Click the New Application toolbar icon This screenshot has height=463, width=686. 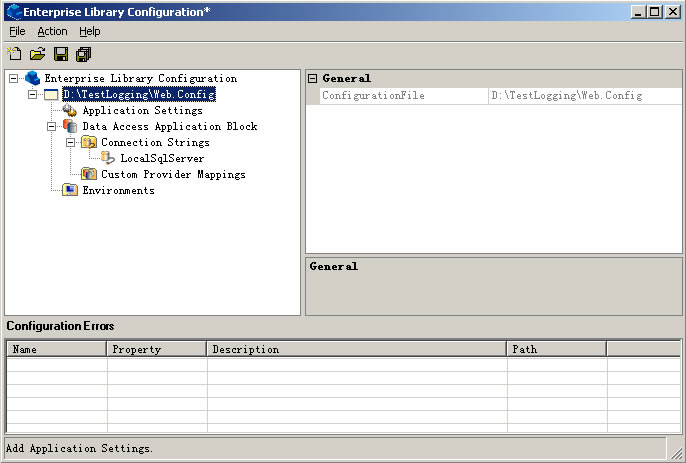pyautogui.click(x=14, y=54)
